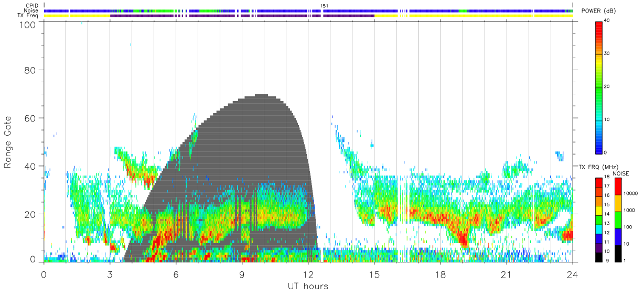Click the 80 tick on Range Gate axis
The image size is (644, 297).
[31, 70]
